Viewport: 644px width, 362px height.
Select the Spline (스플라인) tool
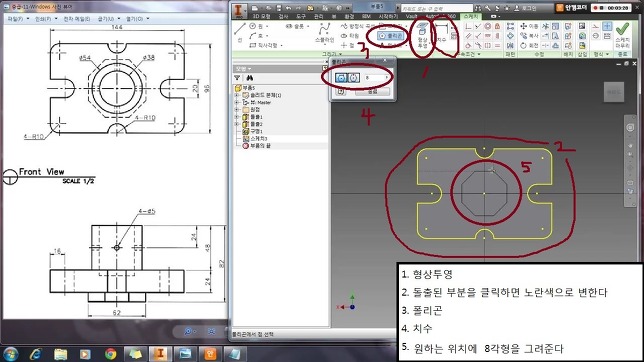(x=324, y=33)
